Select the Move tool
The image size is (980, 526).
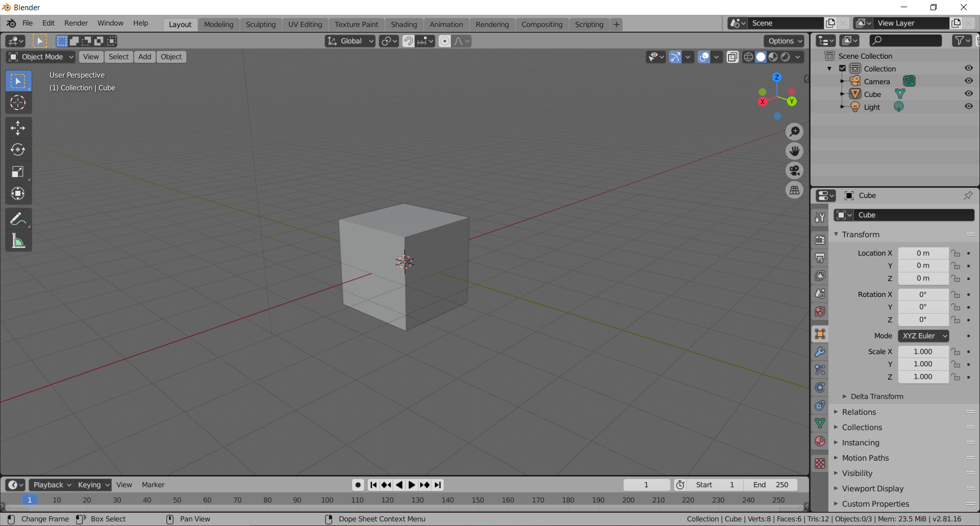tap(18, 128)
